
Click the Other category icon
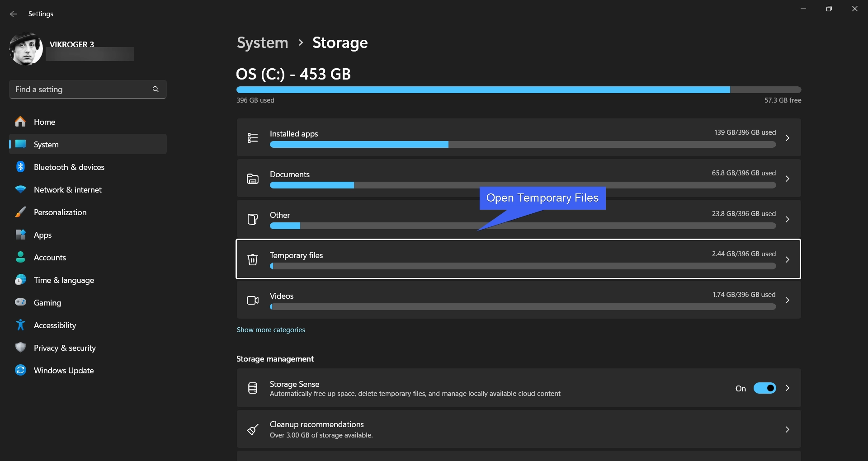pyautogui.click(x=253, y=219)
